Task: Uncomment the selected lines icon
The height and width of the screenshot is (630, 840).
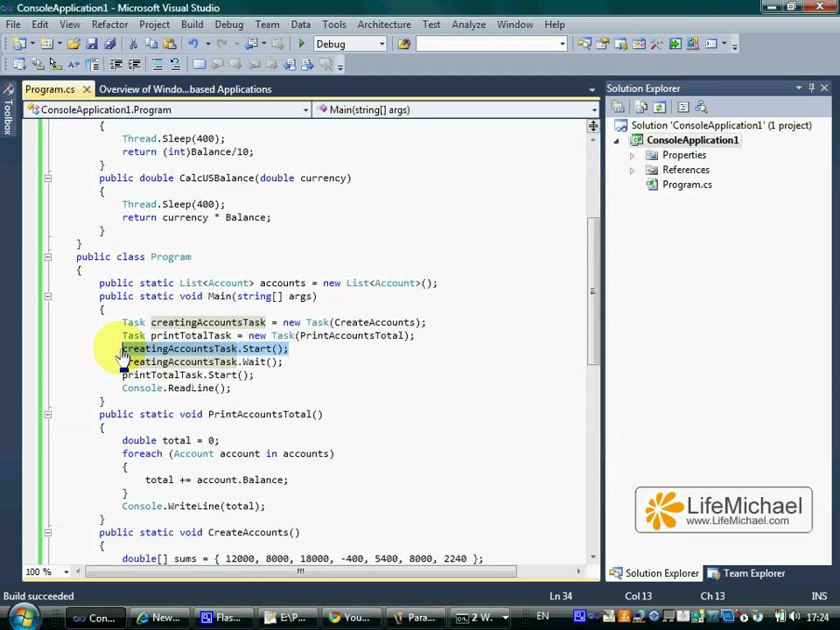Action: 176,64
